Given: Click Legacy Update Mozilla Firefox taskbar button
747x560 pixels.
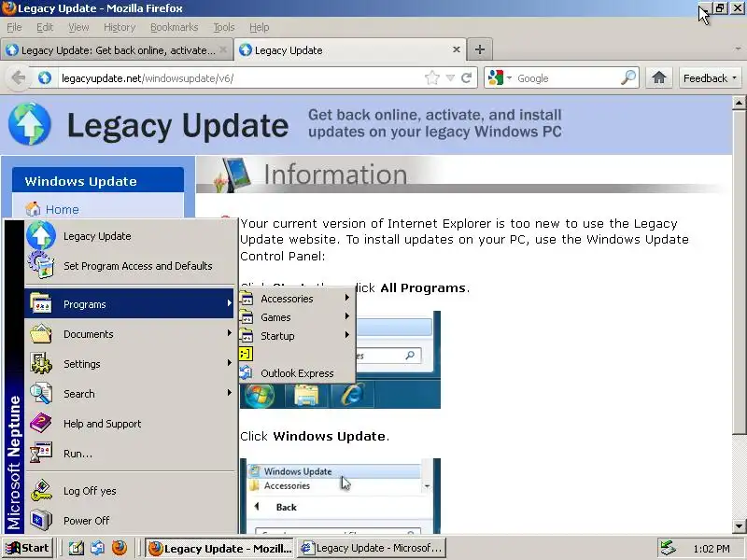Looking at the screenshot, I should coord(220,548).
